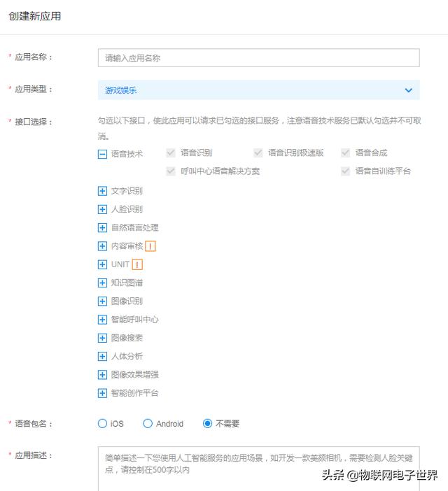The image size is (448, 491).
Task: Click the 智能呼叫中心 label text
Action: coord(134,320)
